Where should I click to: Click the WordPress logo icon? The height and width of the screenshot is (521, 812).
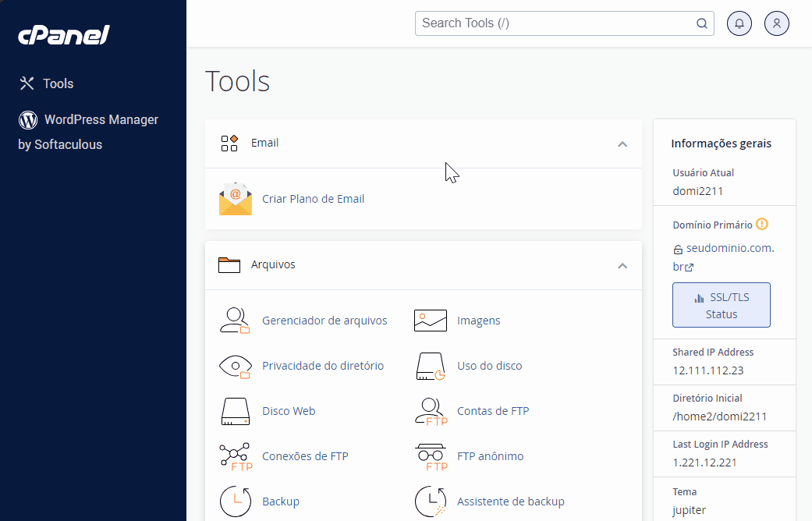[x=28, y=119]
